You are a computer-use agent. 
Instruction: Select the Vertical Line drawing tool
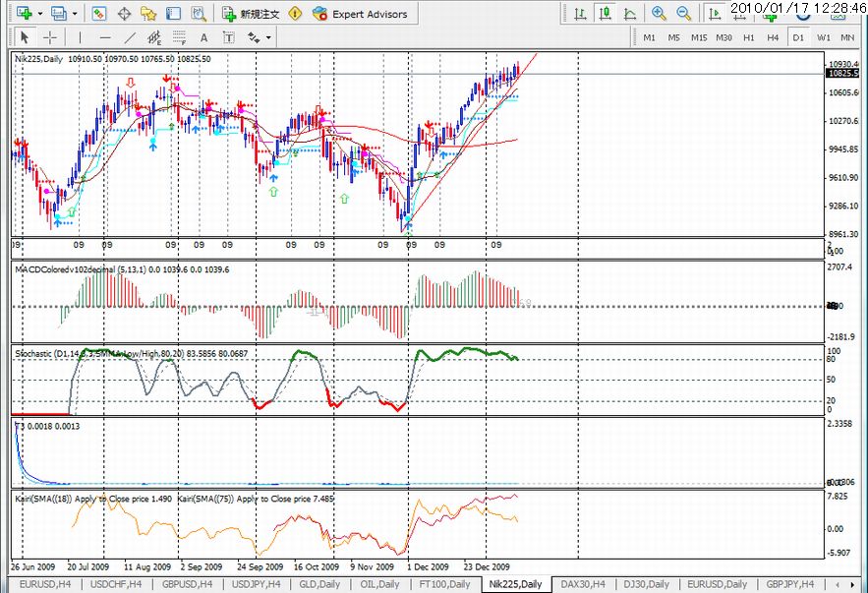click(81, 37)
